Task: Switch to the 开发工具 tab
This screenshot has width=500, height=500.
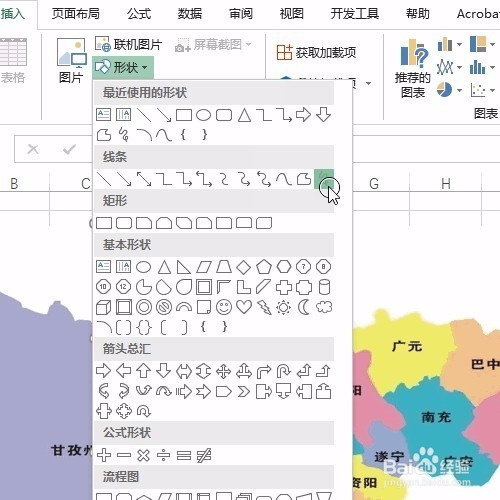Action: pos(355,14)
